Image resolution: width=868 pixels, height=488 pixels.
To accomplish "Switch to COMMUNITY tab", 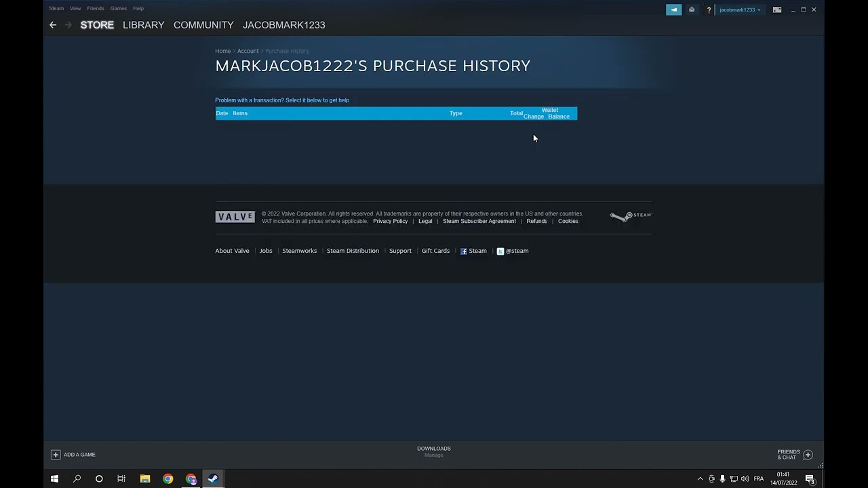I will click(203, 25).
